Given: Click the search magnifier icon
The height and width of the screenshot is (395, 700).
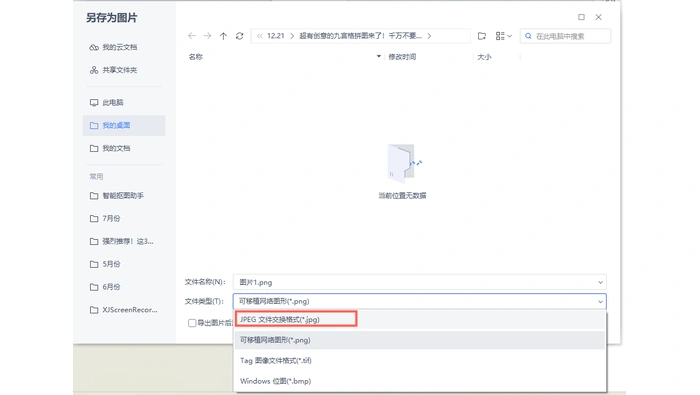Looking at the screenshot, I should tap(528, 36).
